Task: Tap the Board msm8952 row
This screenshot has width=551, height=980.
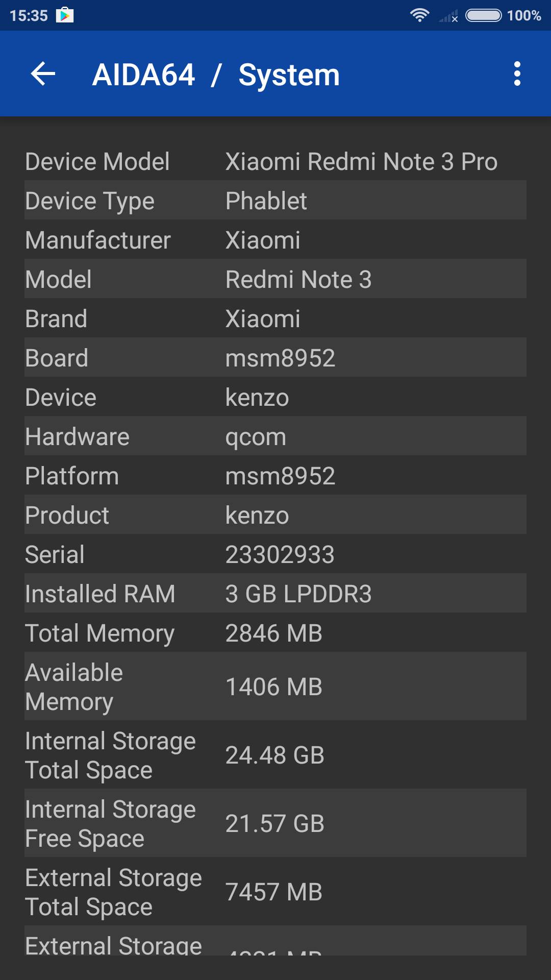Action: click(275, 358)
